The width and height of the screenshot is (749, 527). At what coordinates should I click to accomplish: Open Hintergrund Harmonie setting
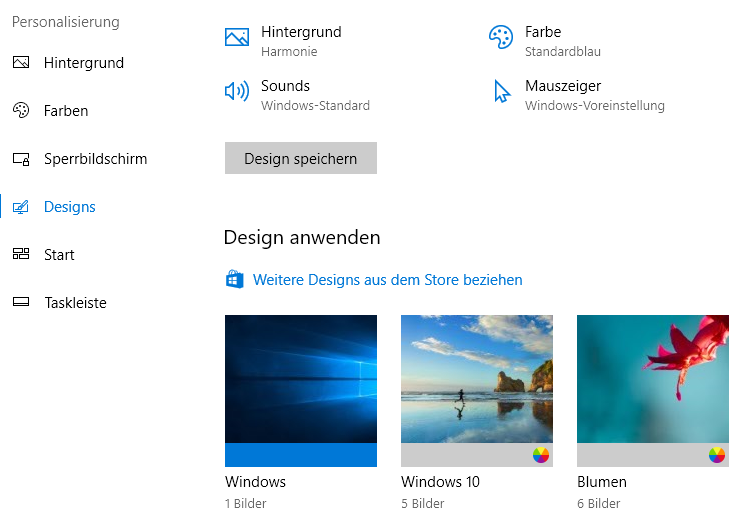click(x=301, y=40)
